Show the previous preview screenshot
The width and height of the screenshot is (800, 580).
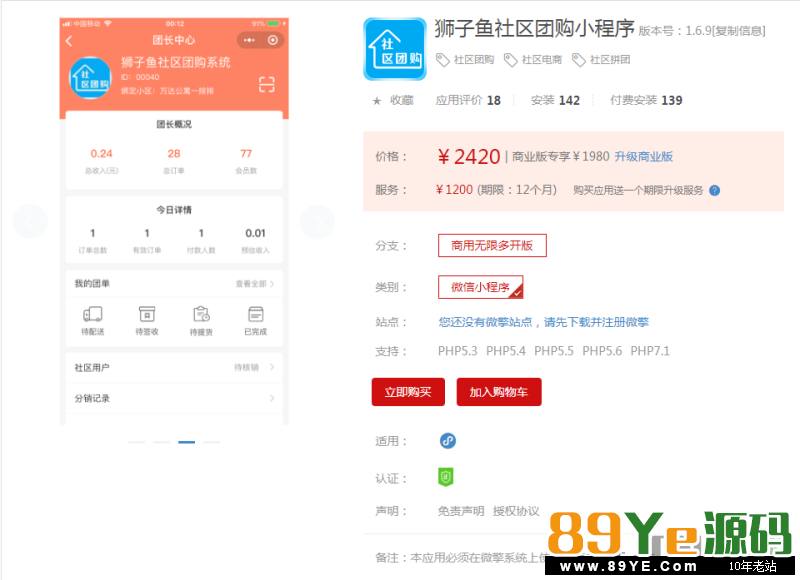point(30,221)
